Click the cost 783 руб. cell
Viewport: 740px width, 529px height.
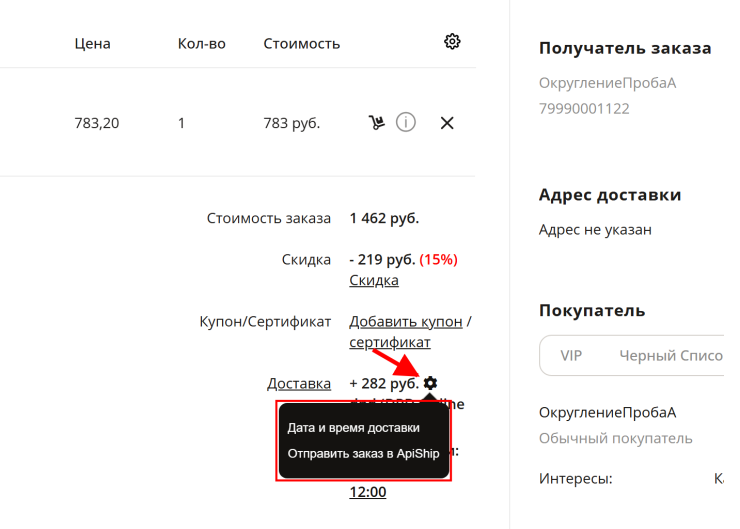292,123
